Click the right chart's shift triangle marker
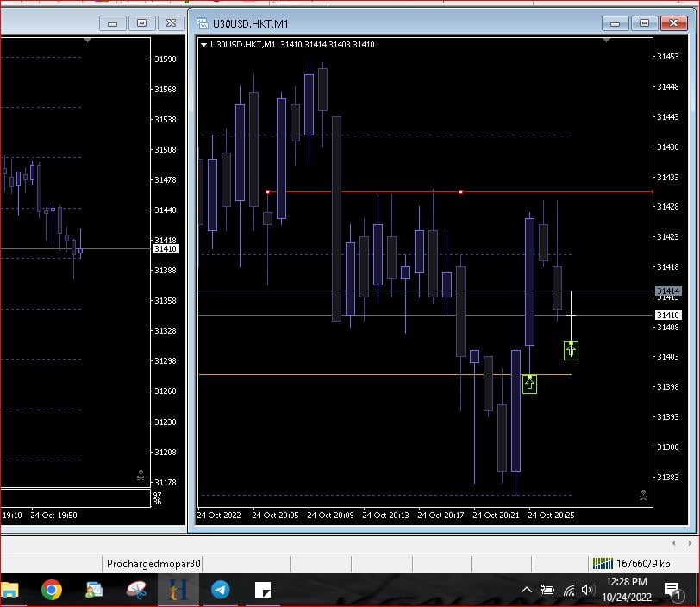 (606, 40)
